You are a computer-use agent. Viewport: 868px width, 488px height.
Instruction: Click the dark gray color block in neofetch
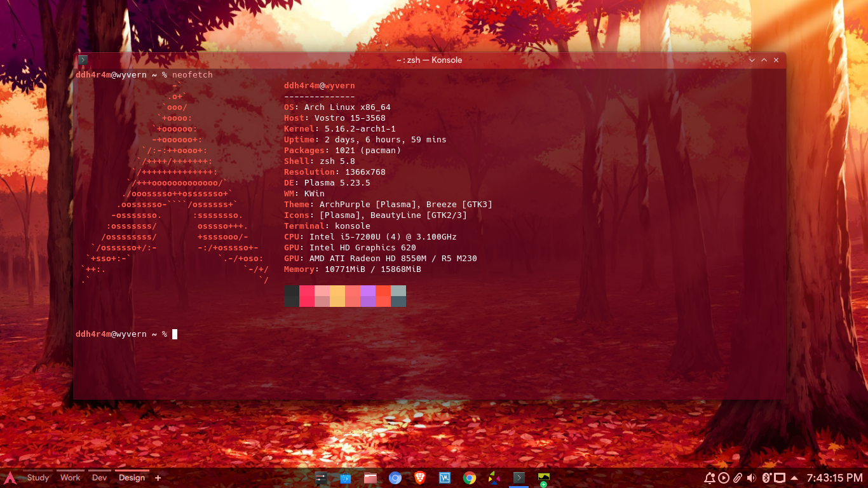point(292,296)
